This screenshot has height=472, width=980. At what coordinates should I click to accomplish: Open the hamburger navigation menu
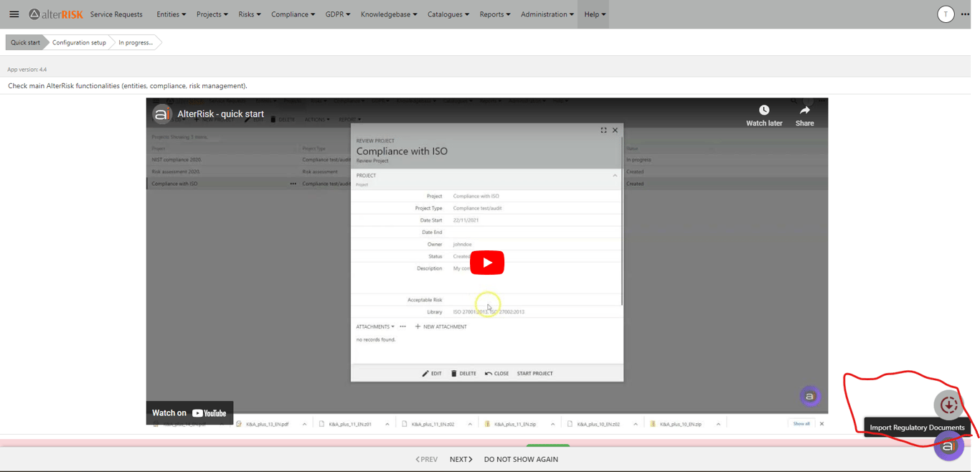[x=14, y=14]
